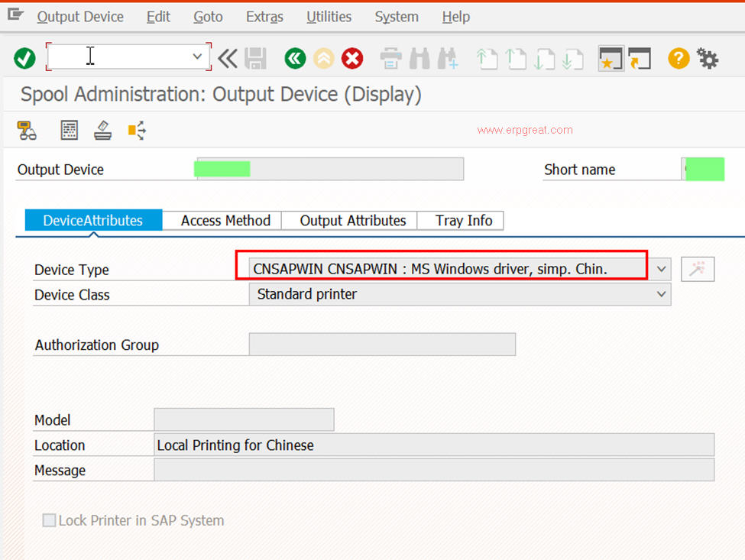Image resolution: width=745 pixels, height=560 pixels.
Task: Open the command field dropdown arrow
Action: (x=197, y=57)
